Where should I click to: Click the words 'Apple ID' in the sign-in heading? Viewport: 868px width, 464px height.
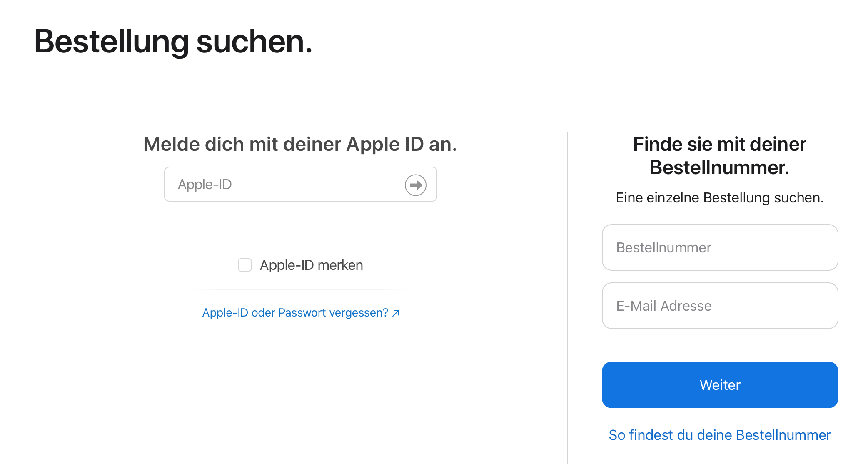[385, 144]
